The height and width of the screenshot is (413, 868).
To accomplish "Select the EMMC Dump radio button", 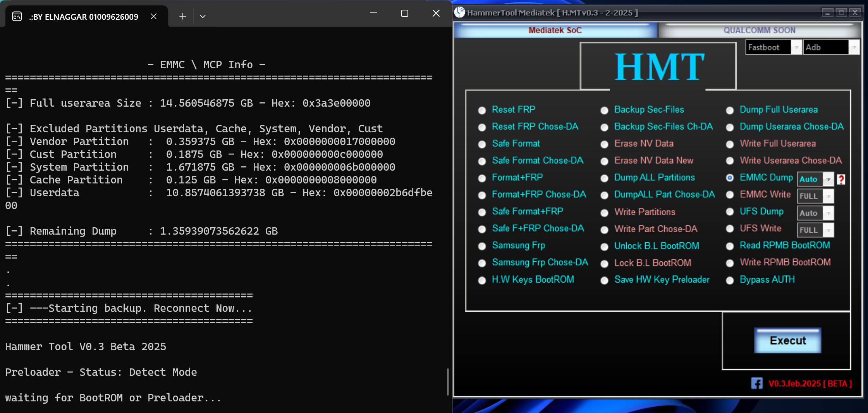I will click(x=730, y=178).
